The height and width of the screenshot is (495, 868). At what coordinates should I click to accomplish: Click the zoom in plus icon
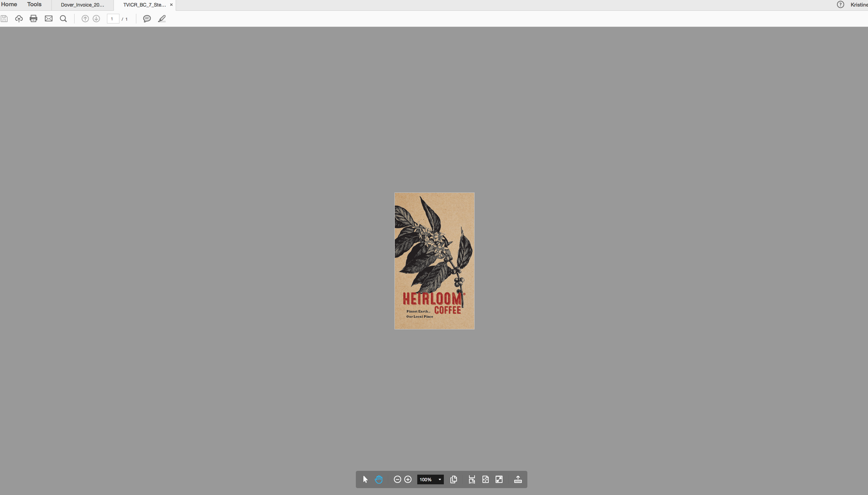coord(408,479)
